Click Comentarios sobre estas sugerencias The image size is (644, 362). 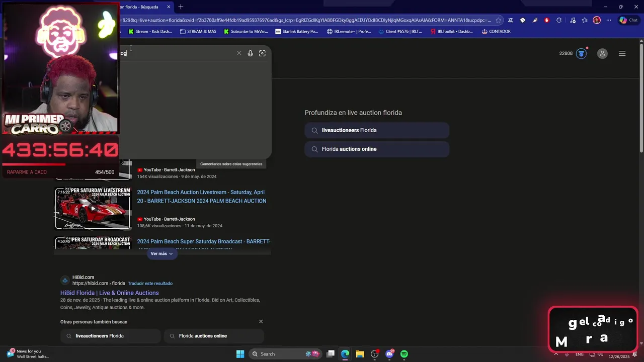[x=231, y=164]
